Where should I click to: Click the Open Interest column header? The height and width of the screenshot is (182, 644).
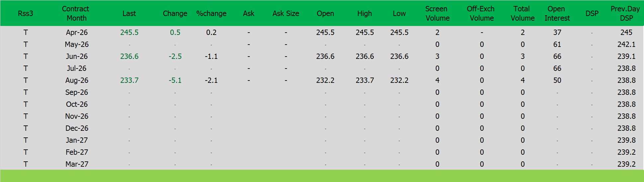click(x=557, y=13)
